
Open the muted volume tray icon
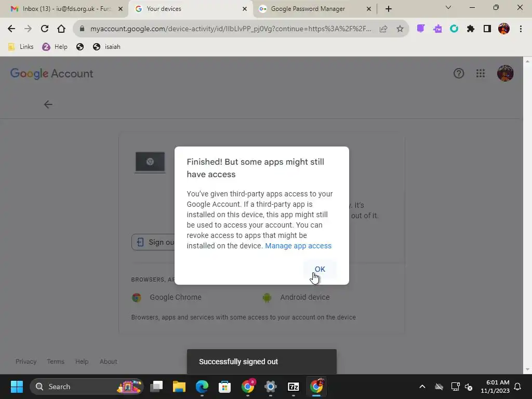tap(469, 387)
